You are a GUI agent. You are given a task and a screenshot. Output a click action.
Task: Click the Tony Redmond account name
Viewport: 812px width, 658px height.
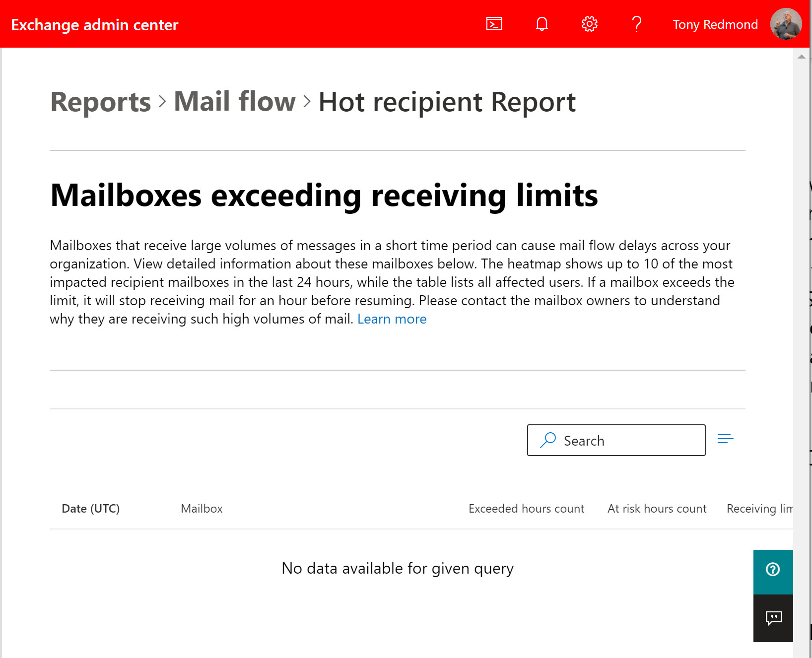[x=715, y=24]
